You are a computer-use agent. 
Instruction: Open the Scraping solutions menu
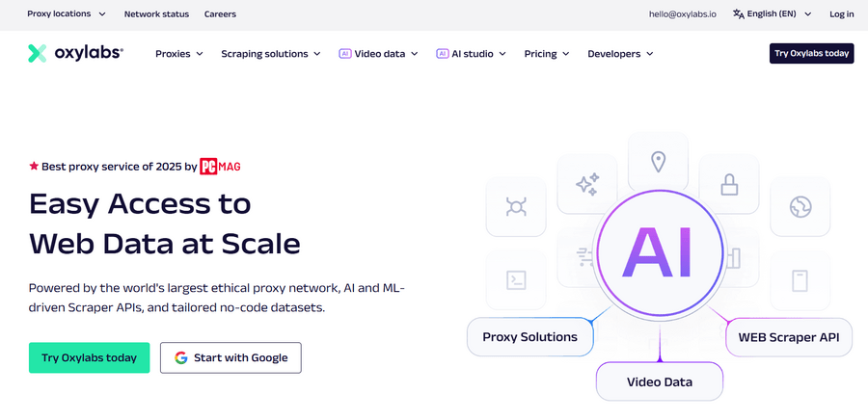pos(270,54)
